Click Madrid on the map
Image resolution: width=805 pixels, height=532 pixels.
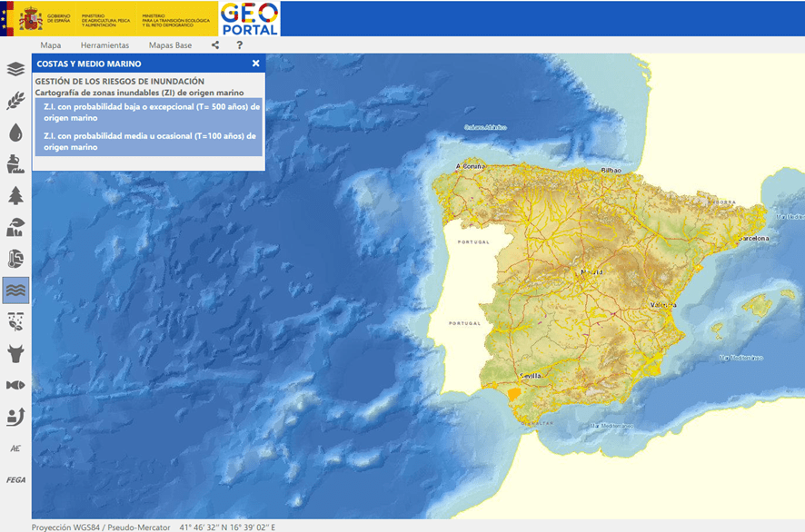point(592,271)
